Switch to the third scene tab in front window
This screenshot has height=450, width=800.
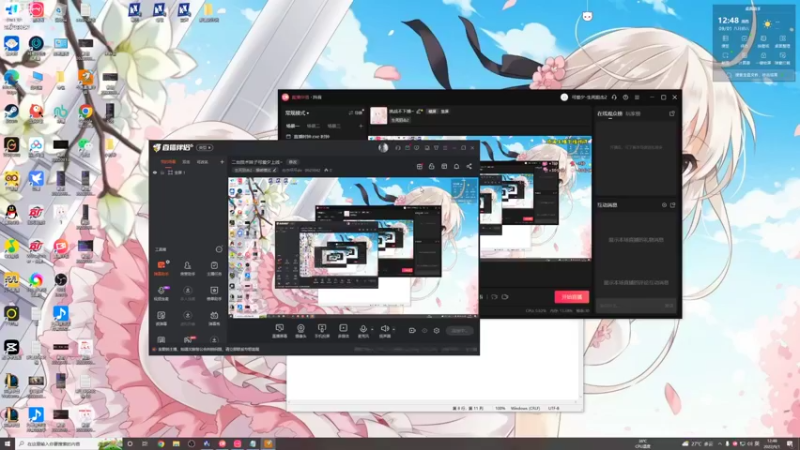coord(202,162)
